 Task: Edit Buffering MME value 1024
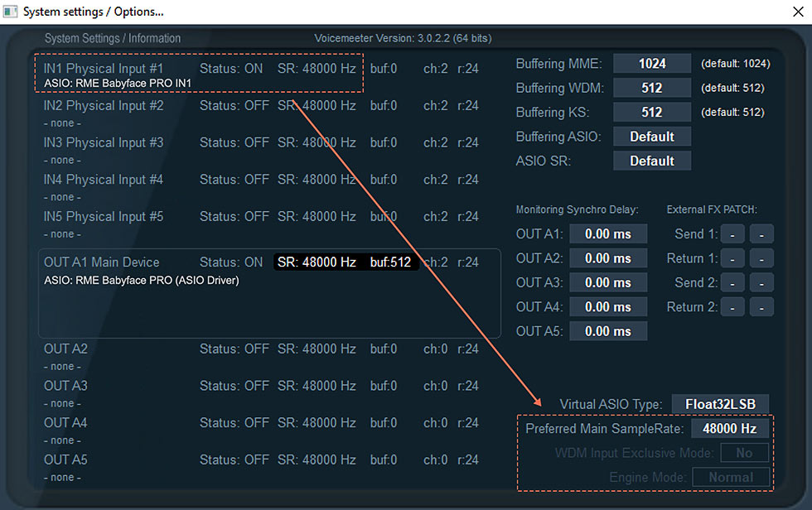pos(652,63)
